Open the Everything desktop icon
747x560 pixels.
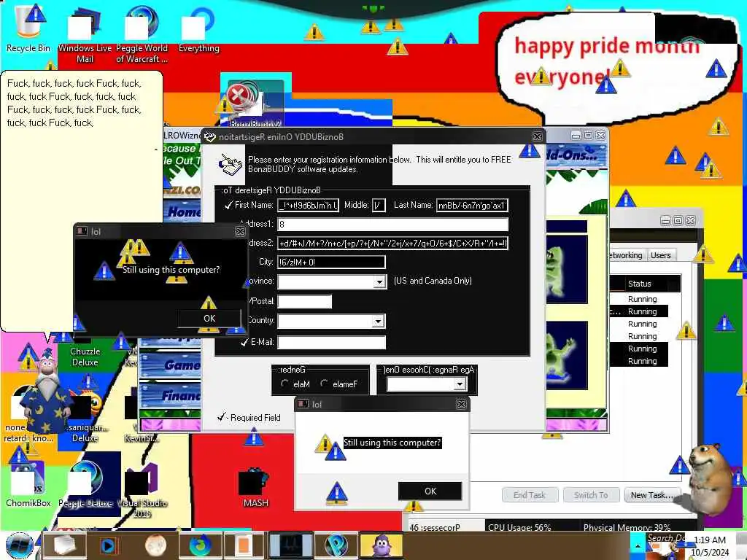click(x=198, y=29)
